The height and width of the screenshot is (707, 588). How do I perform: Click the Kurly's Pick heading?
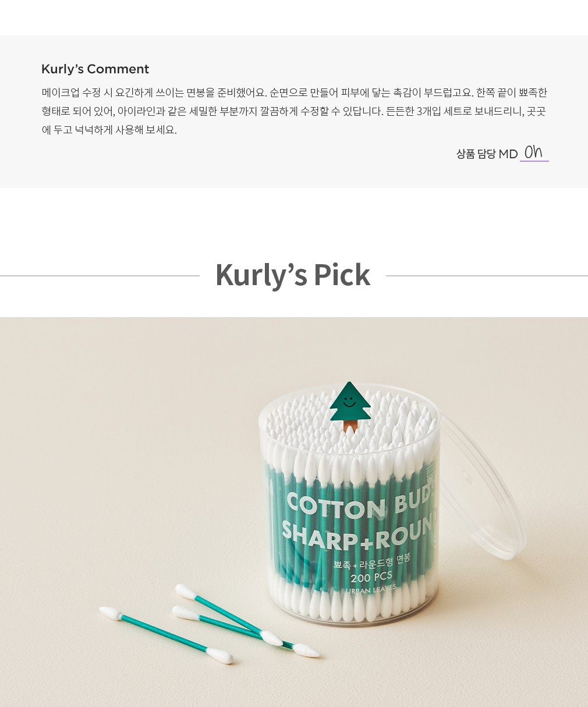[x=292, y=275]
